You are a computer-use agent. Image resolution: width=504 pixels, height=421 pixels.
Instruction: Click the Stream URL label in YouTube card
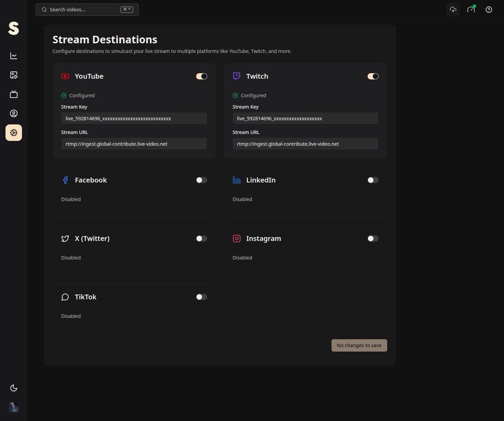coord(75,132)
